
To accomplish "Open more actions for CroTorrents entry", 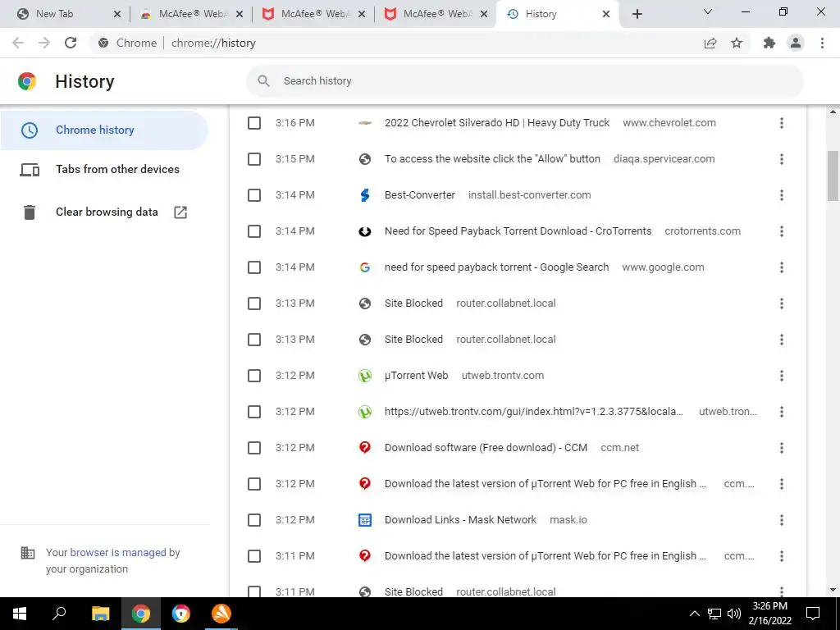I will pos(782,231).
